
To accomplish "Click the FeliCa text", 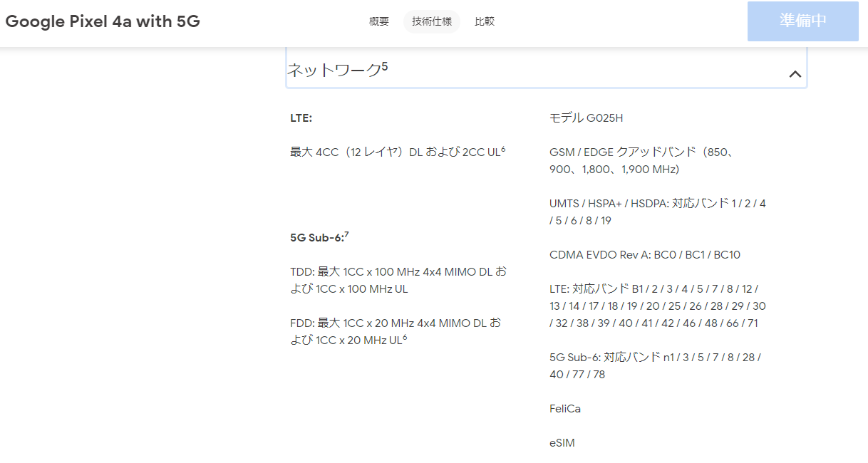I will coord(565,409).
